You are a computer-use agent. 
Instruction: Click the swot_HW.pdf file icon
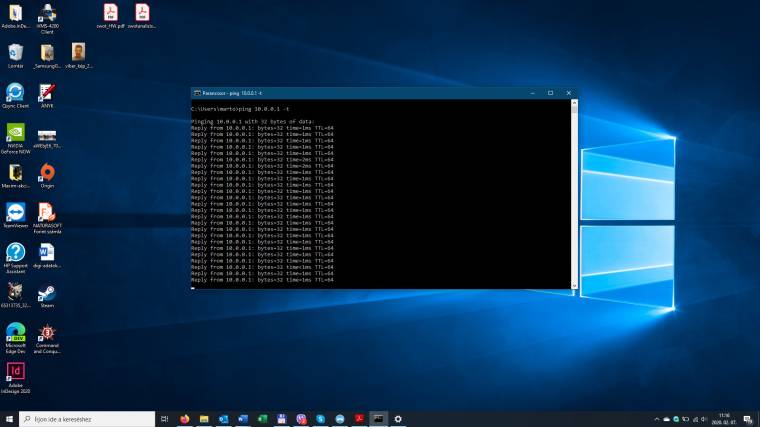click(x=110, y=13)
